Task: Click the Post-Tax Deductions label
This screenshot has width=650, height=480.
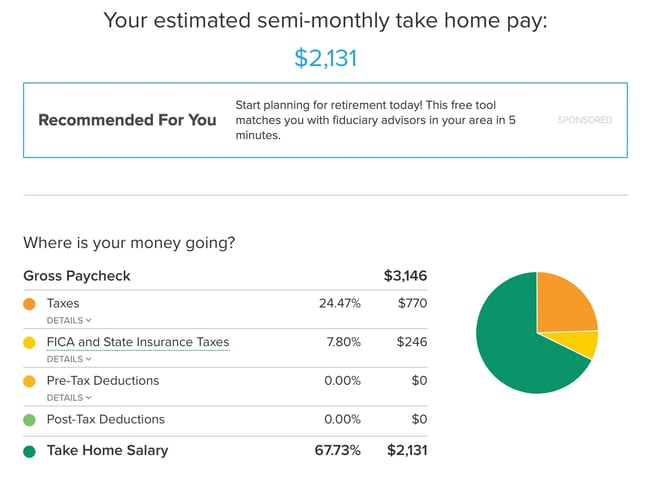Action: coord(106,420)
